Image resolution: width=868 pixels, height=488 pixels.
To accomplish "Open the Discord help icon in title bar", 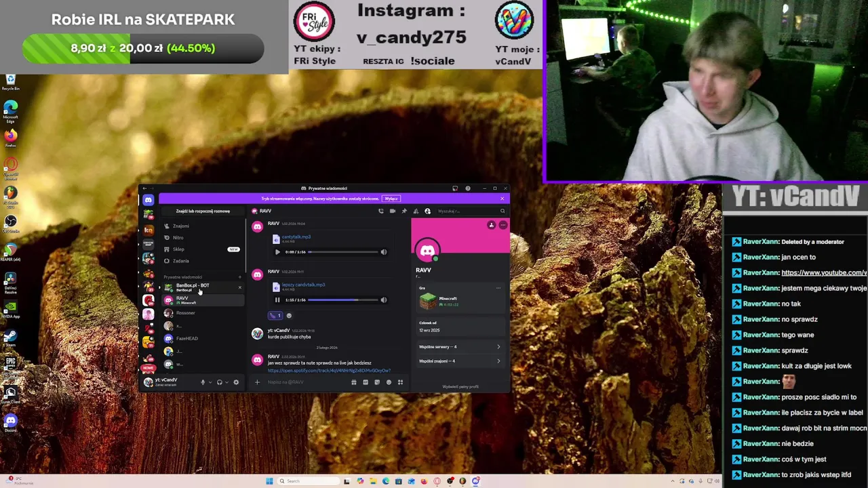I will click(468, 188).
